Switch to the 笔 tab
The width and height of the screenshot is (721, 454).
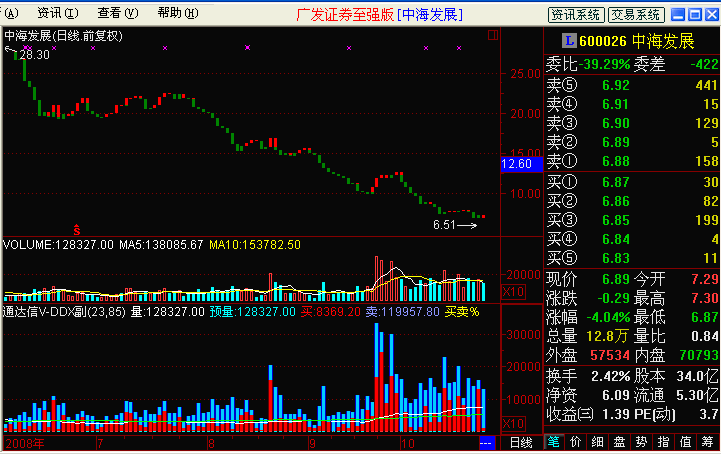point(554,443)
